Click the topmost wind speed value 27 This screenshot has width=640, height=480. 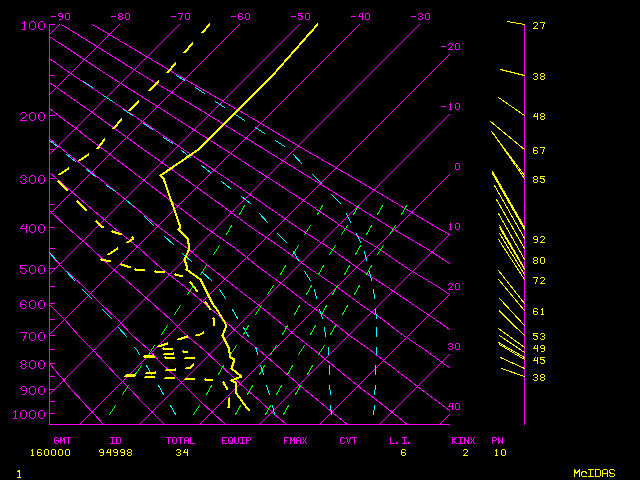click(x=538, y=26)
